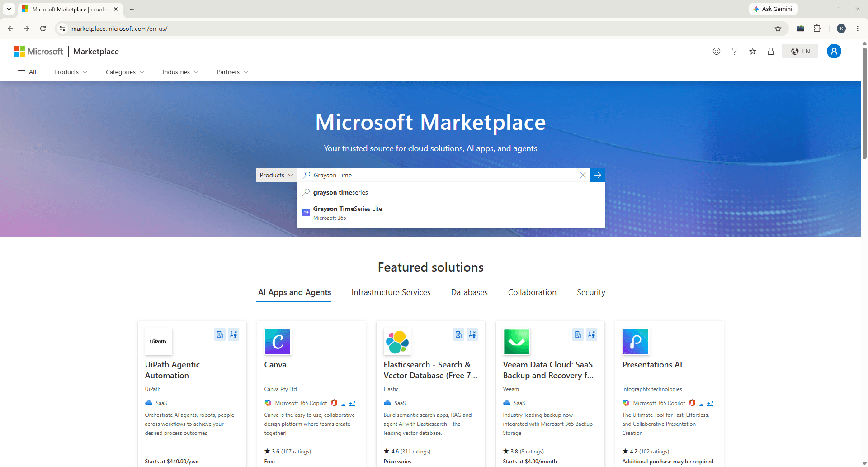Screen dimensions: 868x467
Task: Clear the search box text
Action: pos(583,175)
